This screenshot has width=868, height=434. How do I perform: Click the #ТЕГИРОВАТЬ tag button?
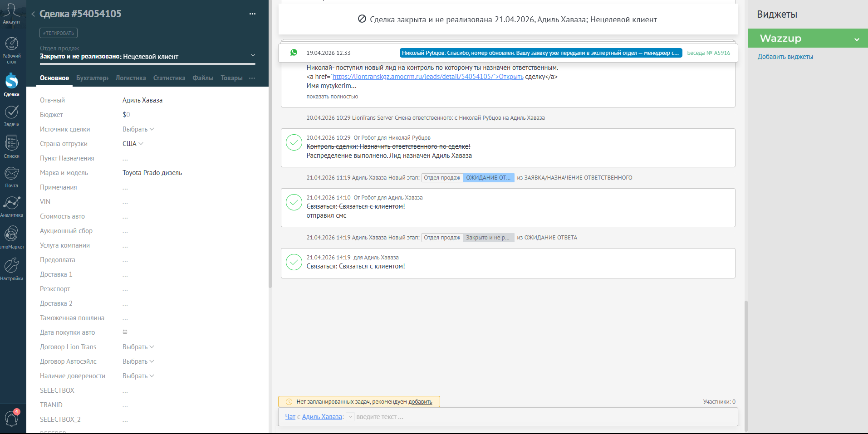coord(59,33)
